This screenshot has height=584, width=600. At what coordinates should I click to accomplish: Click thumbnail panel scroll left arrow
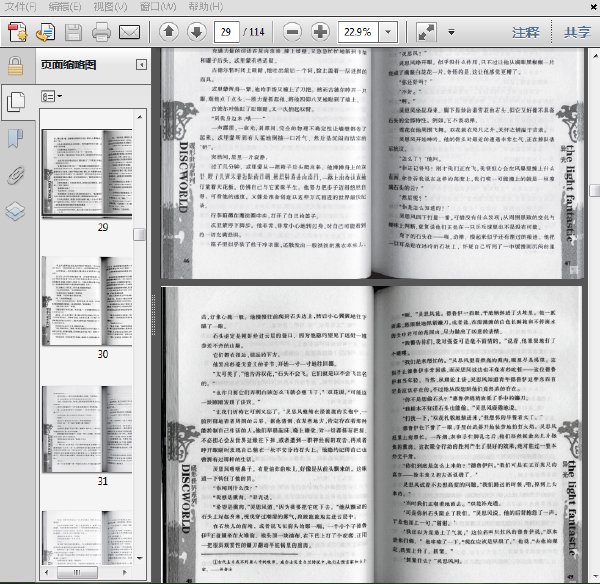tap(46, 573)
